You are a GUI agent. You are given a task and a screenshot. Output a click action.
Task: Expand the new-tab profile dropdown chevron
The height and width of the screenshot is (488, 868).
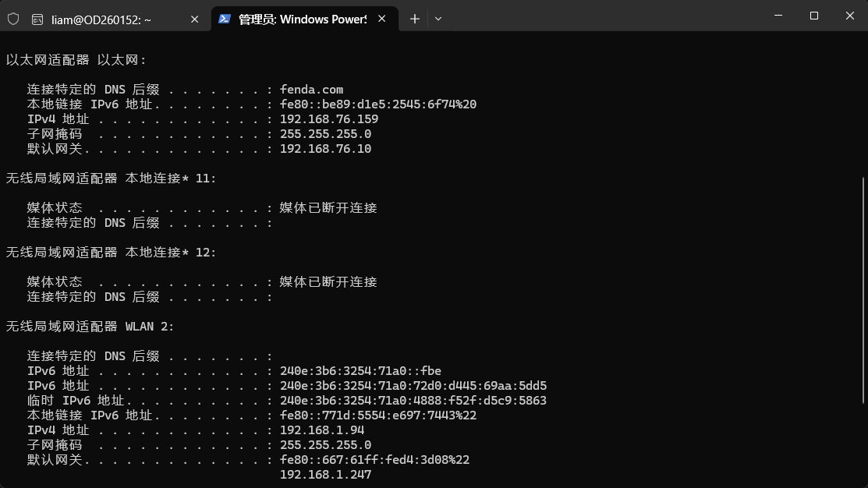(438, 19)
